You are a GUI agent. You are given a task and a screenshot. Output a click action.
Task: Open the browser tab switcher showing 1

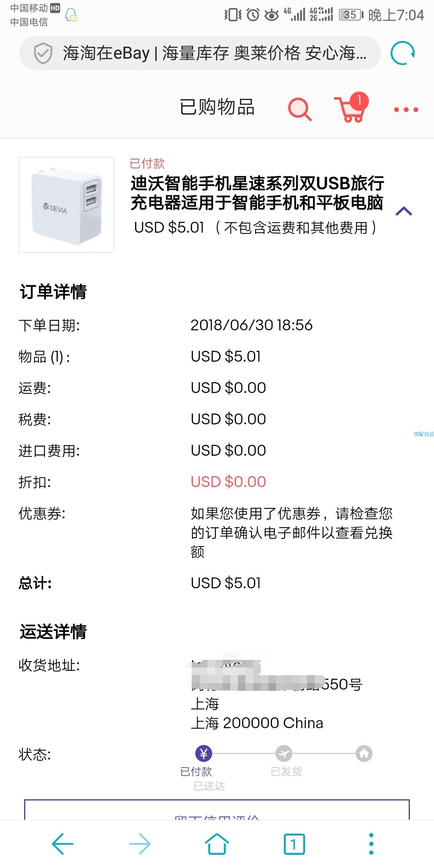[294, 844]
